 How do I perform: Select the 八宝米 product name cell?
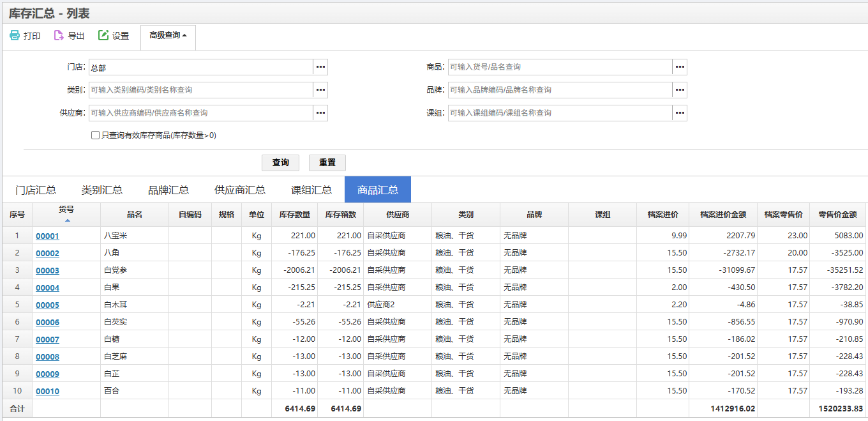(135, 236)
